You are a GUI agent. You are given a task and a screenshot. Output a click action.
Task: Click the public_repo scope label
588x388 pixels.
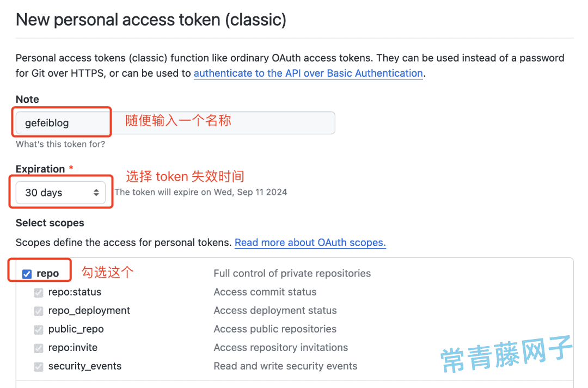(x=76, y=329)
